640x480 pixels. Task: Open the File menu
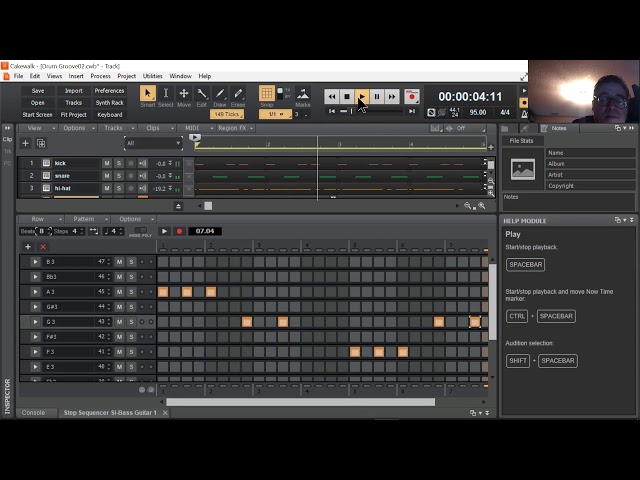point(19,76)
